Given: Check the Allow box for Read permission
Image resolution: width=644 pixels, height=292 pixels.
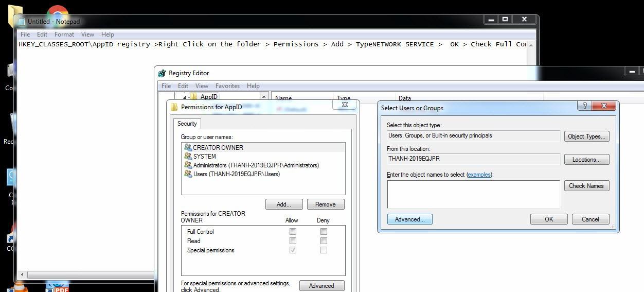Looking at the screenshot, I should pyautogui.click(x=293, y=241).
